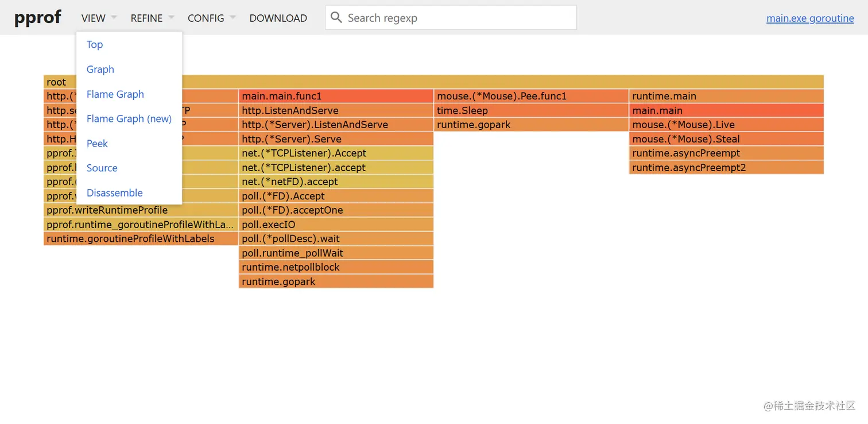Click the runtime.asyncPreempt2 frame
The image size is (868, 424).
point(726,168)
